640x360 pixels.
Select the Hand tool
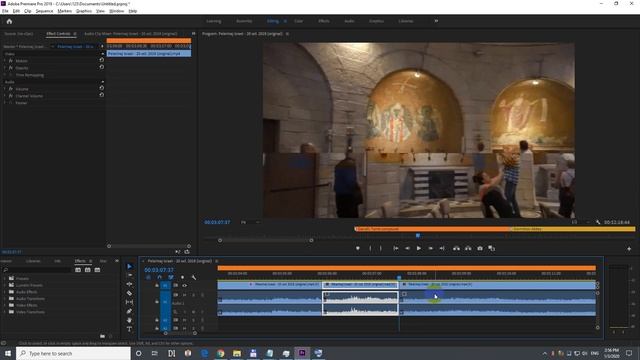pos(130,320)
